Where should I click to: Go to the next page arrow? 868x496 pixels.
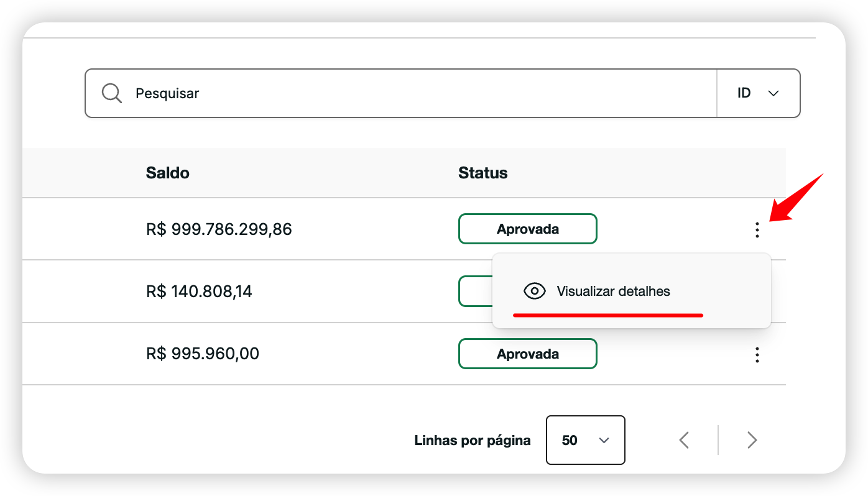tap(752, 440)
